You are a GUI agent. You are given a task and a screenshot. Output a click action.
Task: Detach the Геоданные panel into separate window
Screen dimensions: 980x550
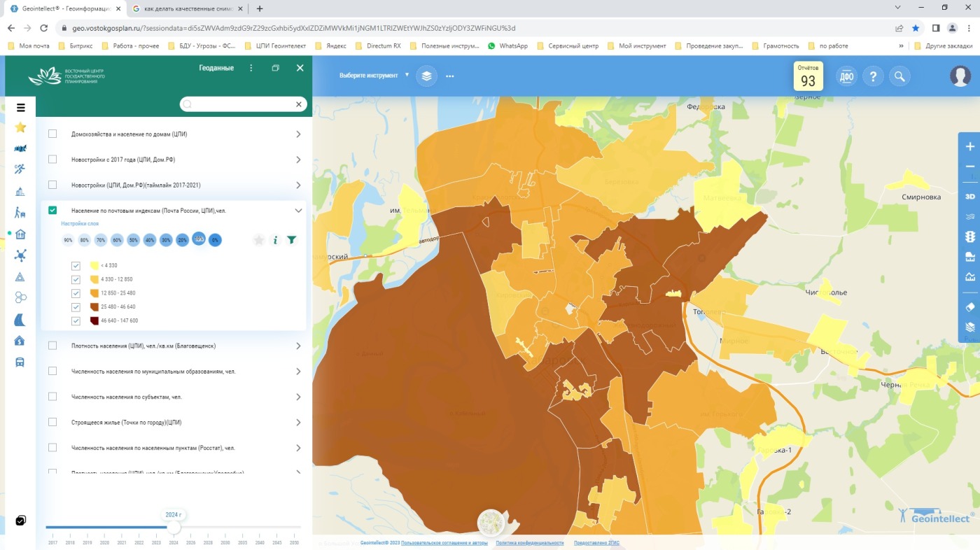pyautogui.click(x=276, y=68)
